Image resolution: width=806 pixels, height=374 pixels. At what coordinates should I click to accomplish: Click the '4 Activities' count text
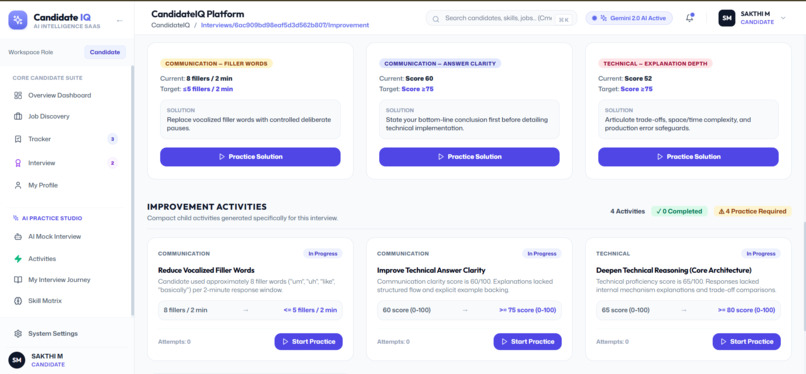pos(627,211)
